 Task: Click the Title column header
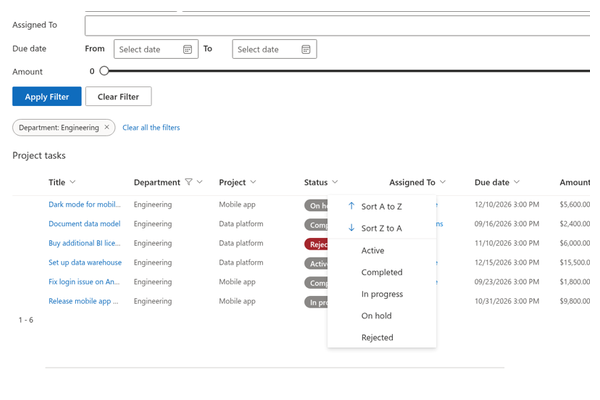pyautogui.click(x=57, y=182)
